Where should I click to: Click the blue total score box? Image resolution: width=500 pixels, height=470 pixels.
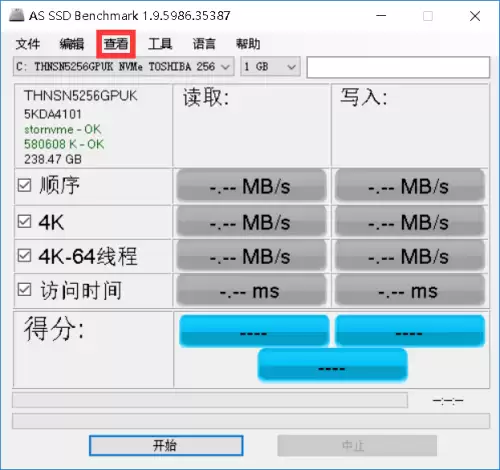[x=332, y=365]
